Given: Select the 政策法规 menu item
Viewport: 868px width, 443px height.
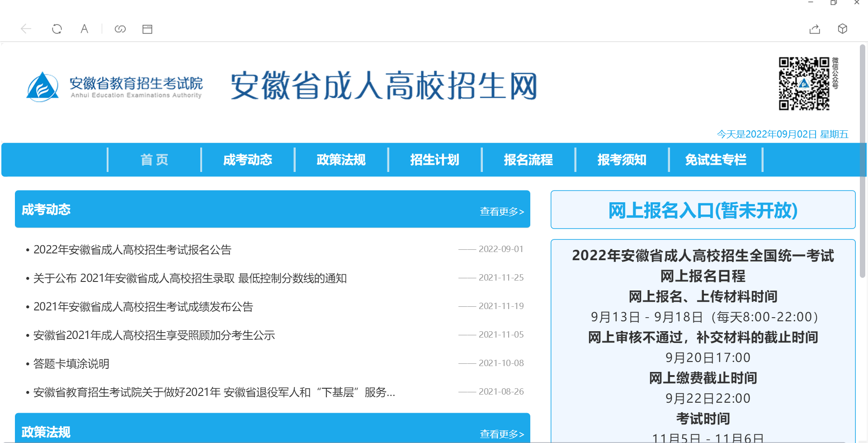Looking at the screenshot, I should click(341, 160).
